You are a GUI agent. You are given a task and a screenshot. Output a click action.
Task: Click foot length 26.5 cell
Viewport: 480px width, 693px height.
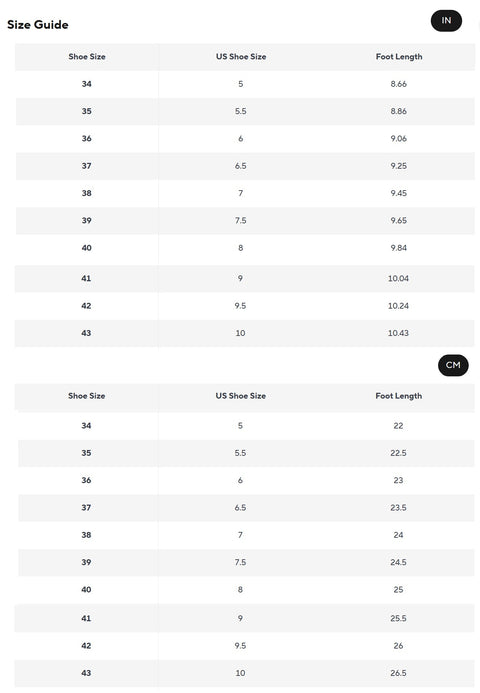click(x=398, y=673)
